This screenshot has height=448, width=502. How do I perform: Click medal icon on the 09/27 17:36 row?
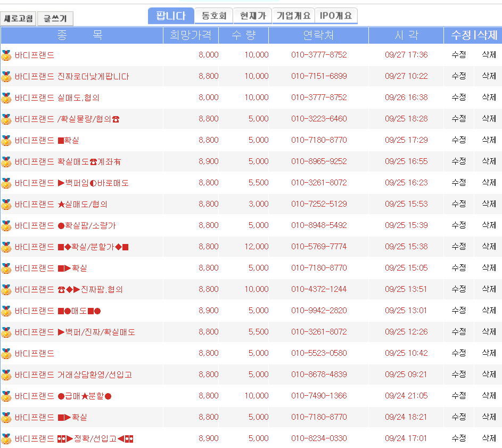(x=6, y=55)
